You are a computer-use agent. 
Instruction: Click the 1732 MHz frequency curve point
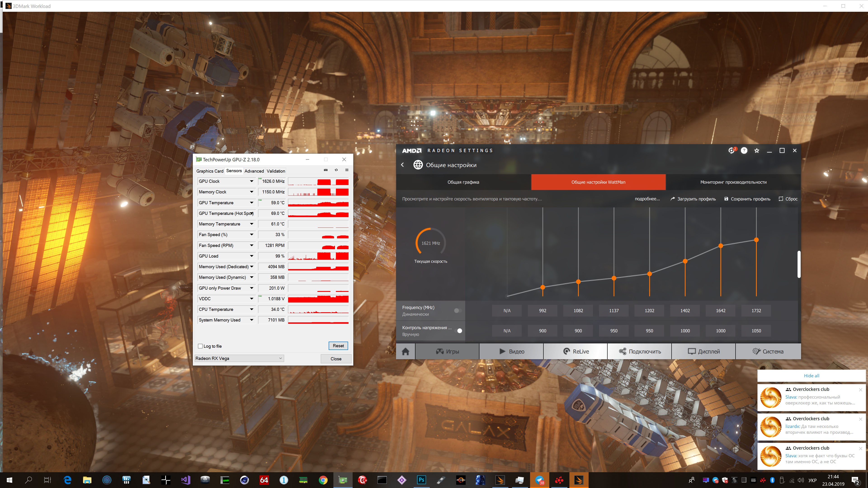tap(756, 240)
